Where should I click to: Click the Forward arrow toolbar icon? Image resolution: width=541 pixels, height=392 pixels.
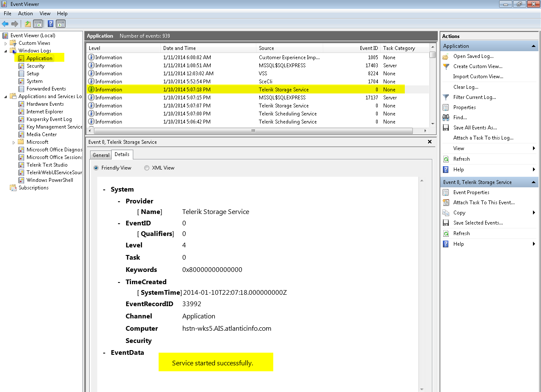[x=15, y=24]
